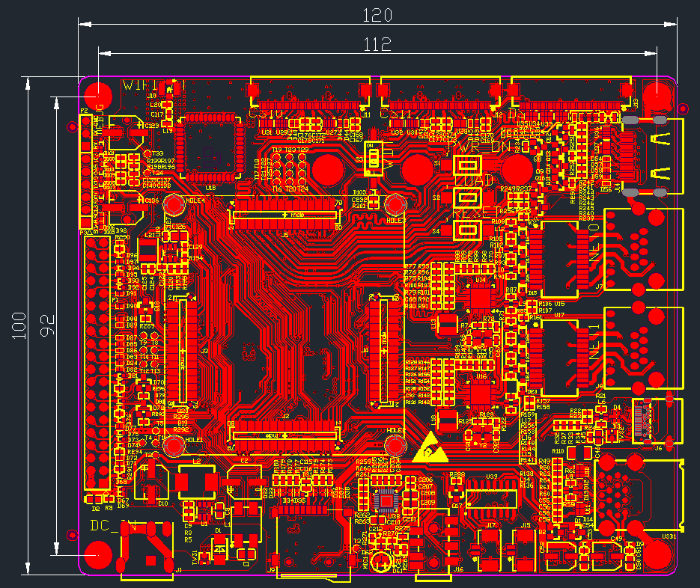Select the HOLE1 mounting hole
Image resolution: width=700 pixels, height=588 pixels.
pyautogui.click(x=174, y=445)
